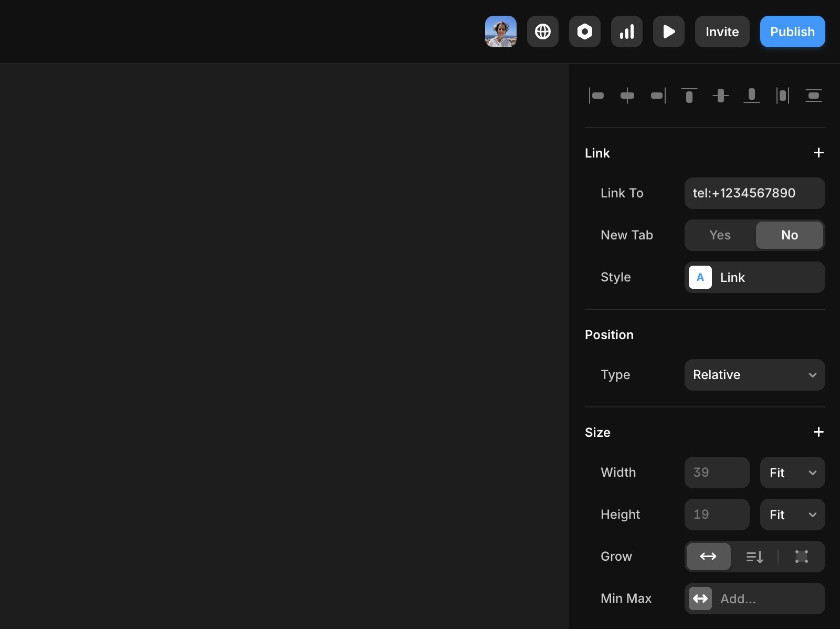Screen dimensions: 840x629
Task: Toggle vertical grow lines-arrow option
Action: tap(754, 557)
